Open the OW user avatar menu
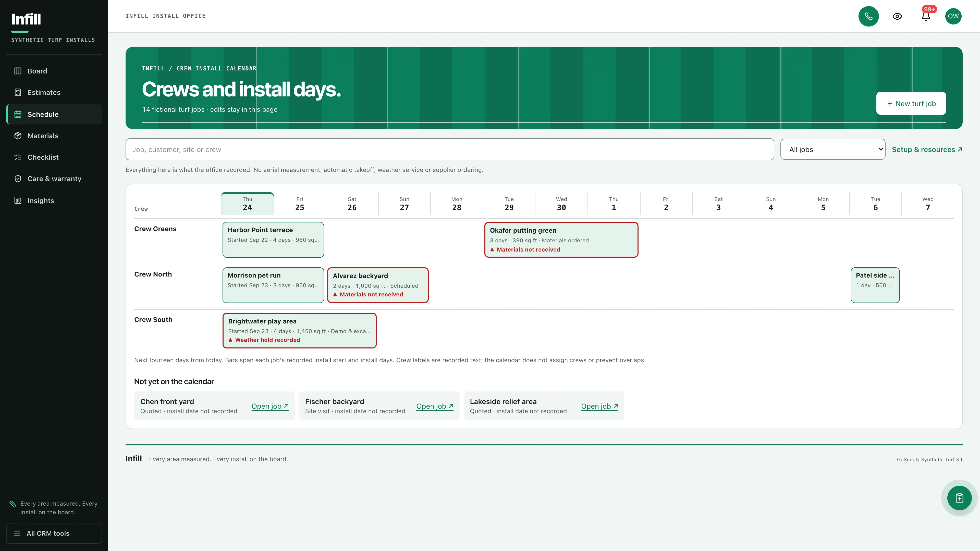 [x=953, y=16]
